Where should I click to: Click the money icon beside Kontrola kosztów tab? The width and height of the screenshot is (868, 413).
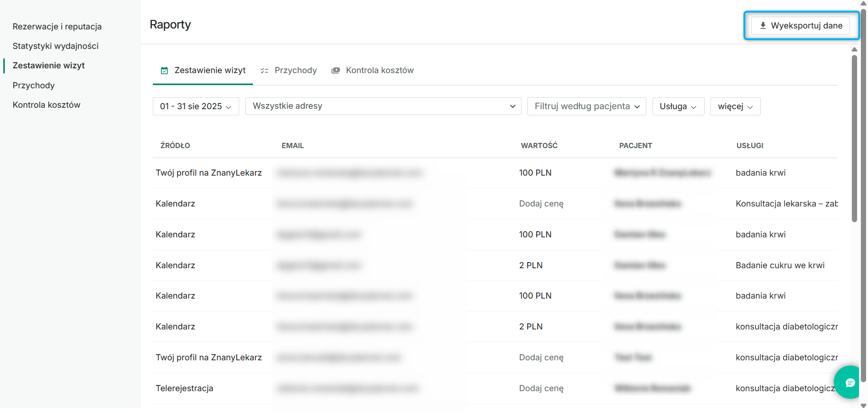pyautogui.click(x=336, y=71)
